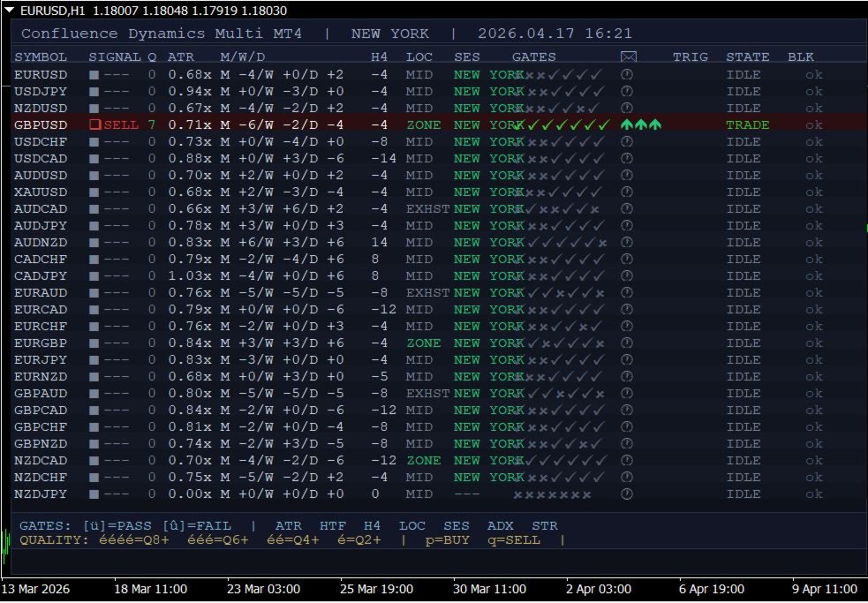Open the chart dropdown arrow beside EURUSD,H1
Screen dimensions: 868x603
(9, 10)
